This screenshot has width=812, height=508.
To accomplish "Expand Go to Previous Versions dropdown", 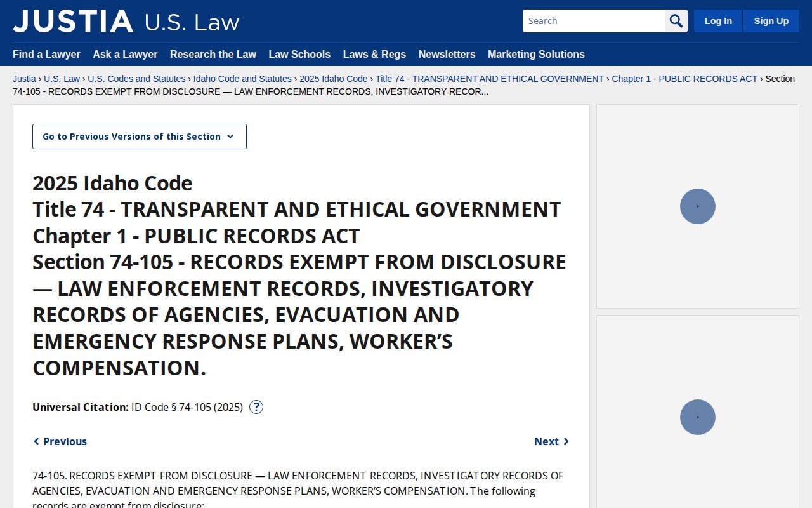I will 140,137.
